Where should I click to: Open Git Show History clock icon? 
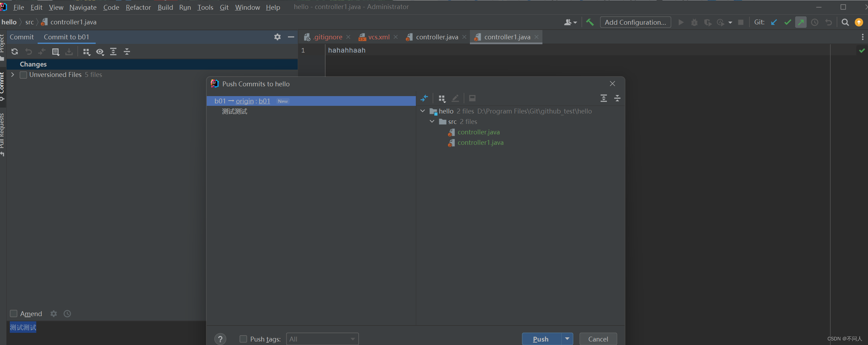pos(815,22)
